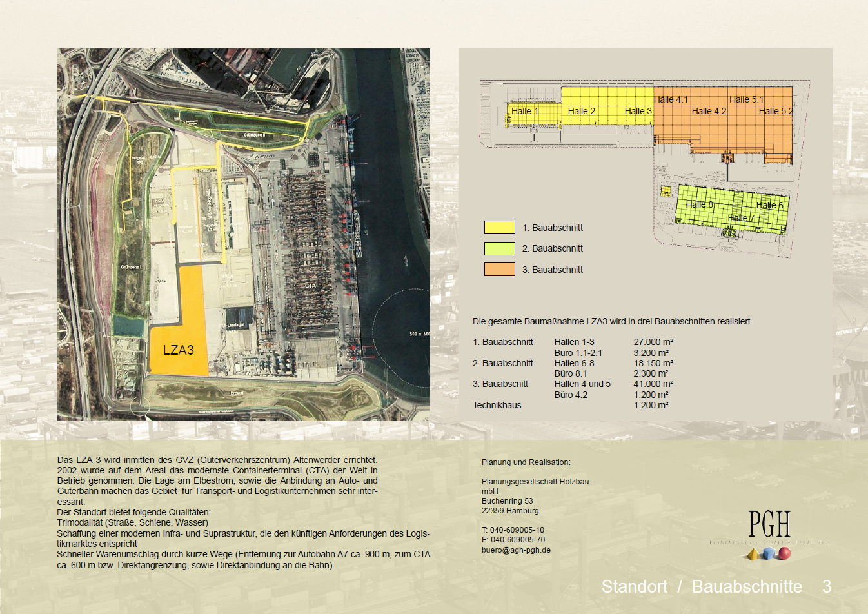Select Halle 6 in the green section
Screen dimensions: 868x614
click(769, 205)
